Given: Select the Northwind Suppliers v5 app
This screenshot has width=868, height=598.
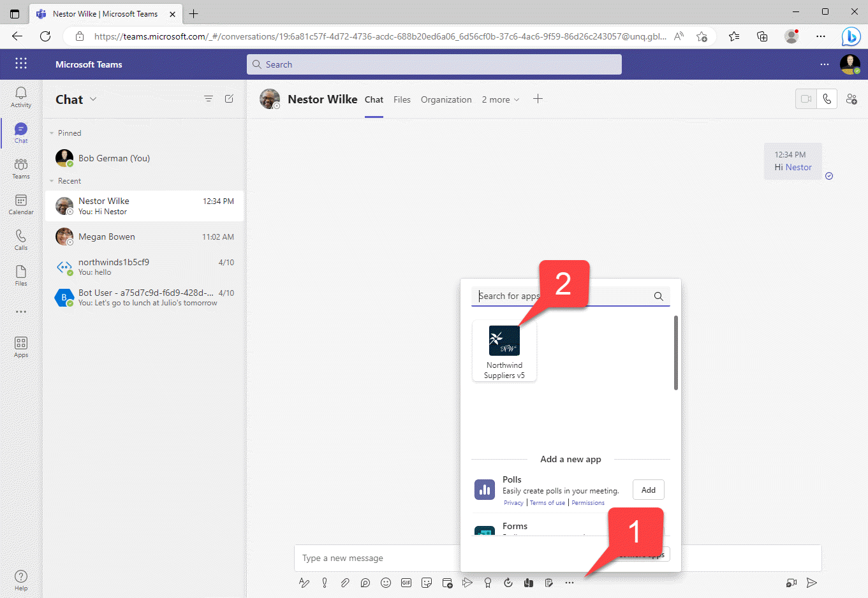Looking at the screenshot, I should 504,351.
